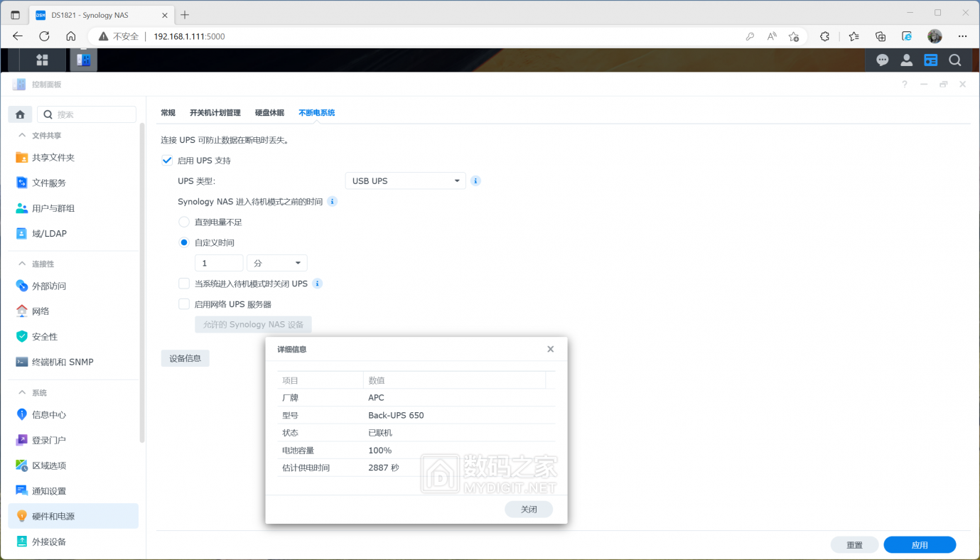
Task: Collapse File Sharing (文件共享) section
Action: 21,135
